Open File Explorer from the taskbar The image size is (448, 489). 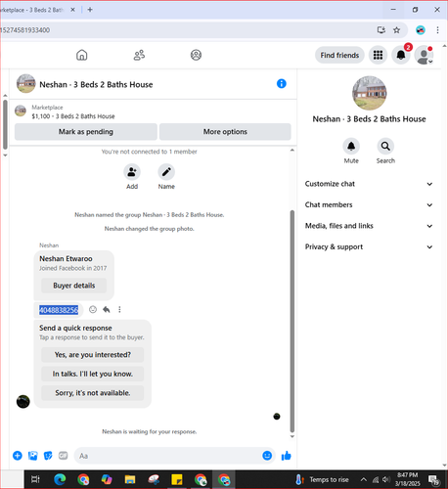130,479
